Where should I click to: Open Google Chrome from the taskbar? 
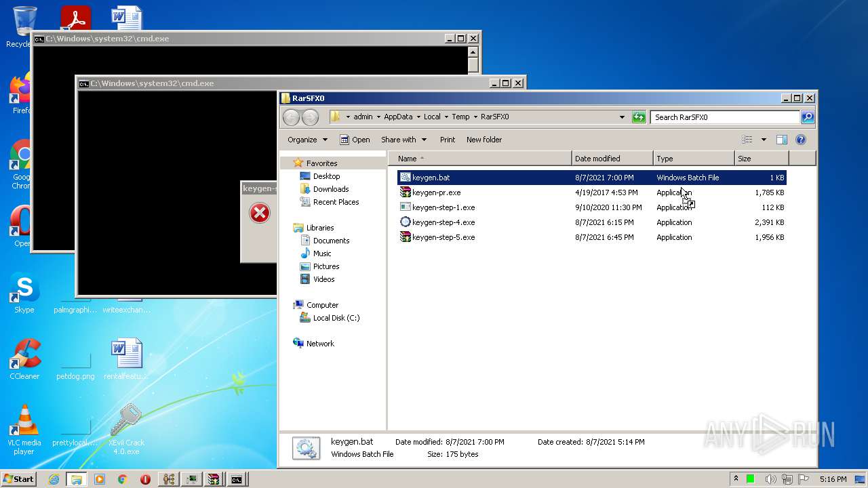point(122,479)
